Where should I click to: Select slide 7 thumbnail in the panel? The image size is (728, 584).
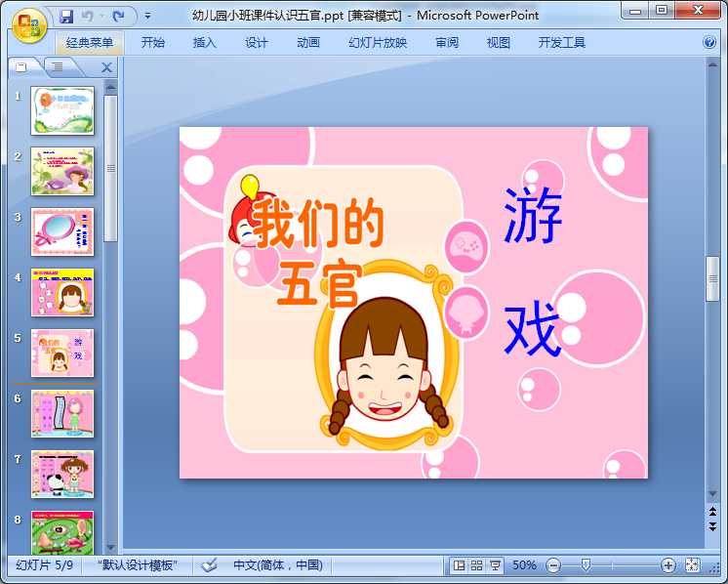pos(62,474)
